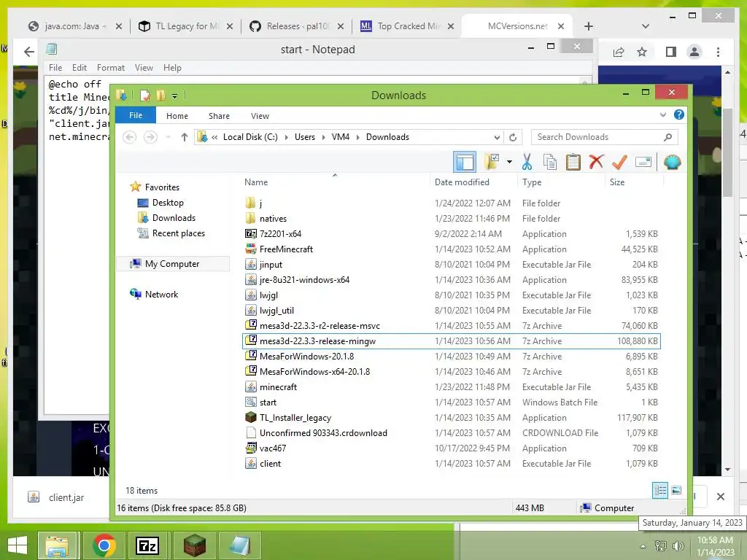
Task: Click Users in the address breadcrumb
Action: 304,137
